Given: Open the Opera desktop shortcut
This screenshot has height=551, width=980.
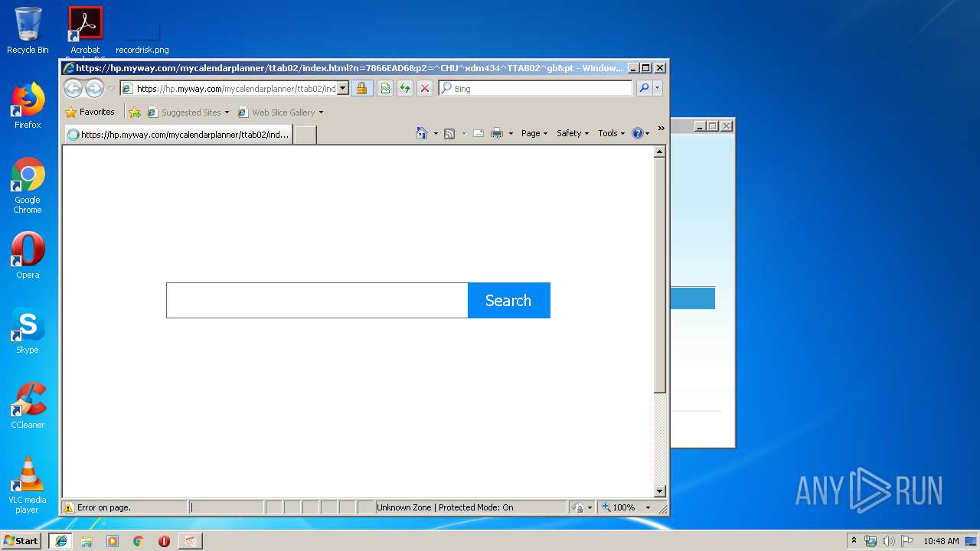Looking at the screenshot, I should (28, 256).
